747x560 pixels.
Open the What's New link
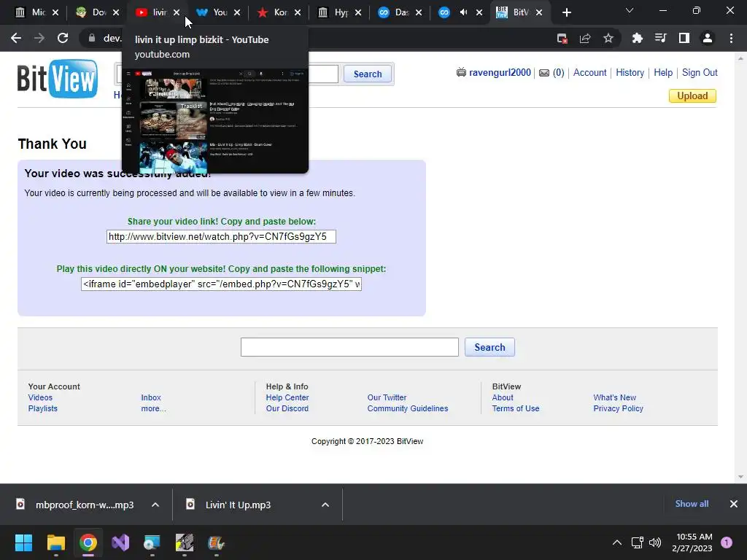pyautogui.click(x=614, y=397)
